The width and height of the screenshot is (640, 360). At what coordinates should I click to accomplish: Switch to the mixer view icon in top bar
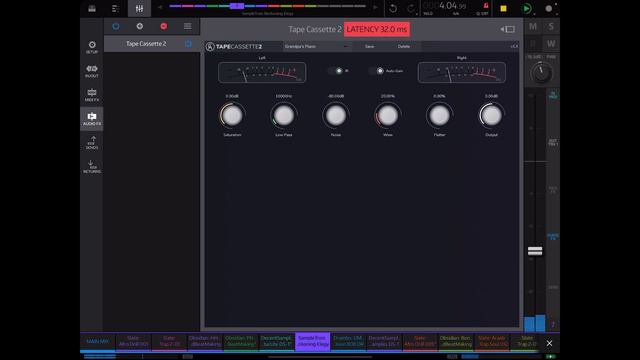(x=139, y=8)
